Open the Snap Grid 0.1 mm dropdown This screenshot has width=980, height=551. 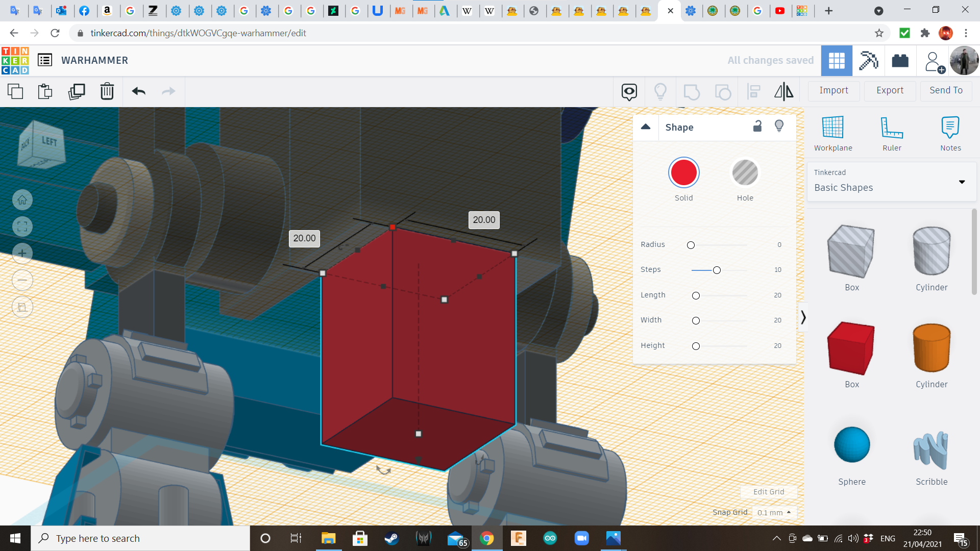pyautogui.click(x=774, y=512)
